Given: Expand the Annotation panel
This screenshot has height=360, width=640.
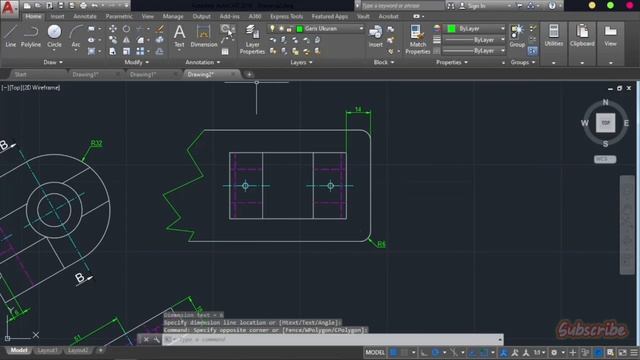Looking at the screenshot, I should [x=203, y=62].
